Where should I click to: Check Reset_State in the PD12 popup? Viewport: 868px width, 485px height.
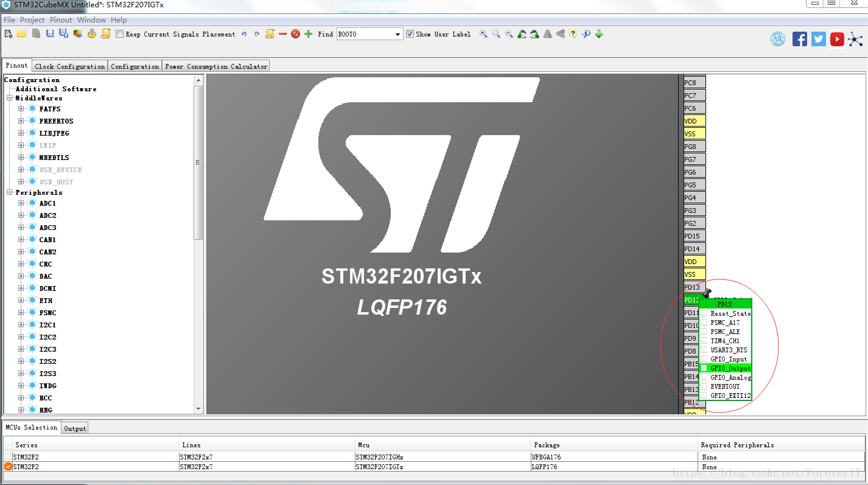(704, 313)
